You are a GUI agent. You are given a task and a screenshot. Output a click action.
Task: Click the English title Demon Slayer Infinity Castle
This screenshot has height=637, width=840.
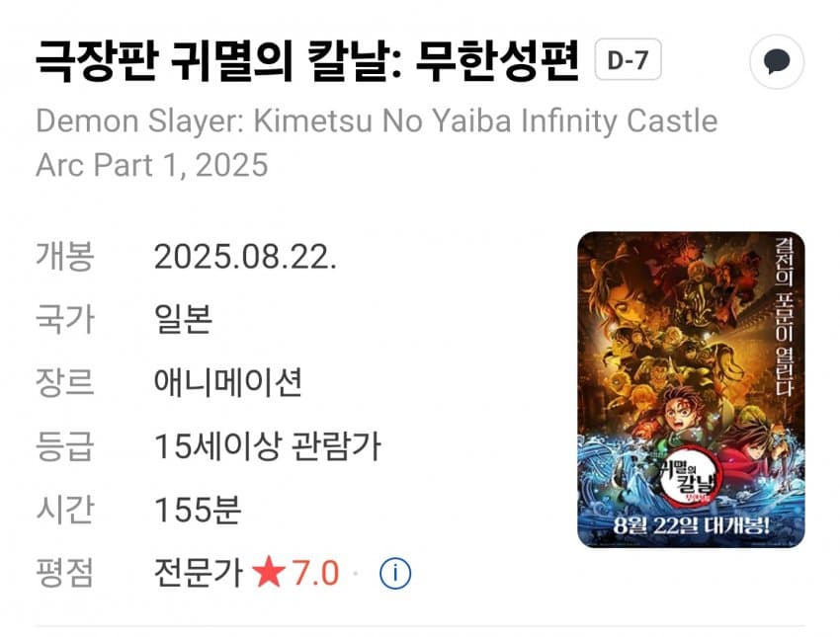pos(377,142)
